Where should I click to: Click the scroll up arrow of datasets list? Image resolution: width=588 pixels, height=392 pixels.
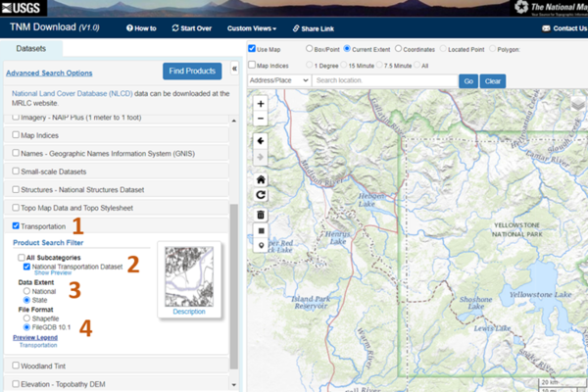coord(234,121)
